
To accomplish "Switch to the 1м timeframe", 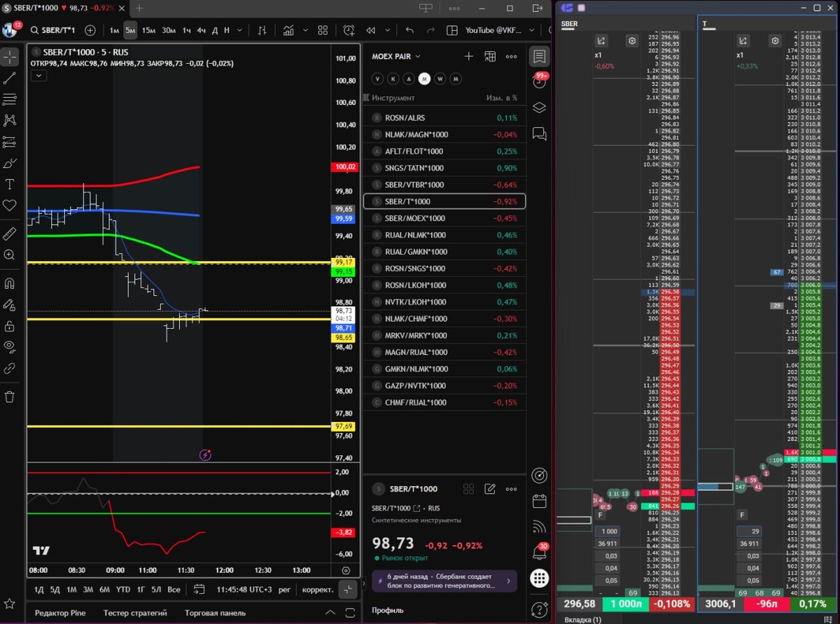I will tap(114, 30).
